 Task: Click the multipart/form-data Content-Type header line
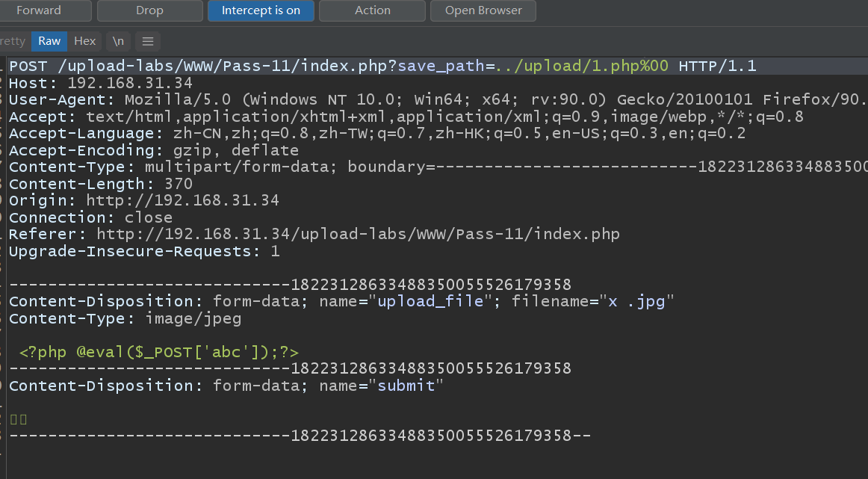coord(438,167)
